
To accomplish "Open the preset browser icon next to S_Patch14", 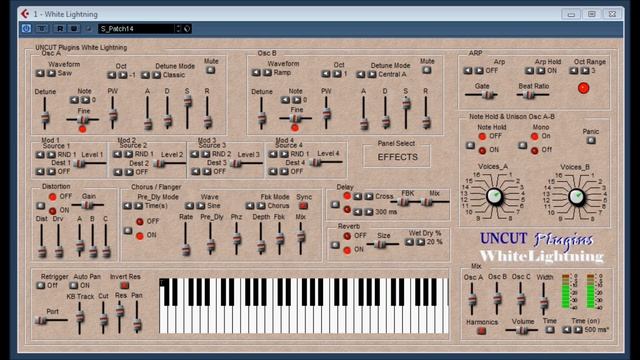I will 187,29.
